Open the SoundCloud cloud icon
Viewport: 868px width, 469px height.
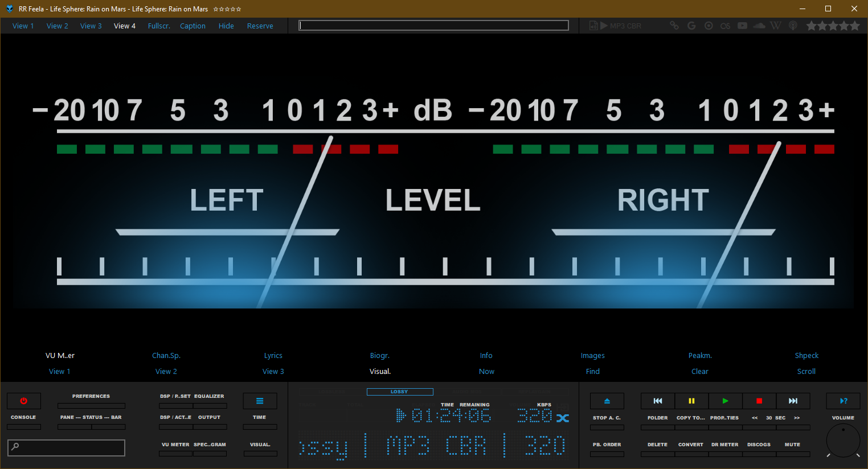pyautogui.click(x=759, y=26)
